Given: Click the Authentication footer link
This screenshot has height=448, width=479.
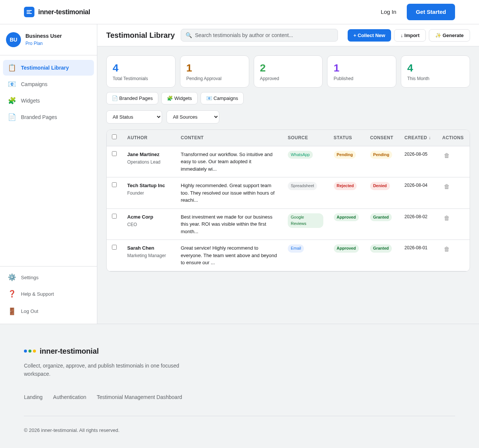Looking at the screenshot, I should pyautogui.click(x=70, y=397).
